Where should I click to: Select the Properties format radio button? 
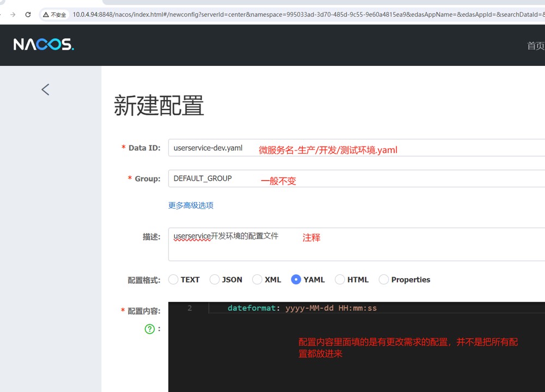click(384, 279)
